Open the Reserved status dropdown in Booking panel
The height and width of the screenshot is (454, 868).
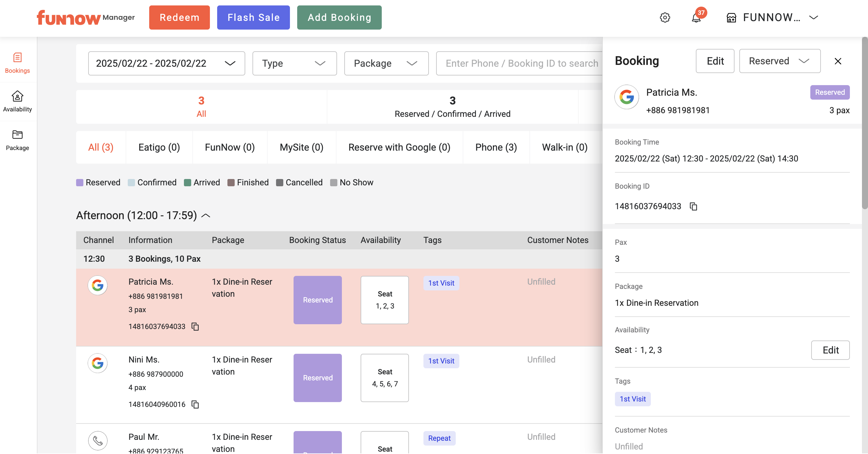pos(780,61)
